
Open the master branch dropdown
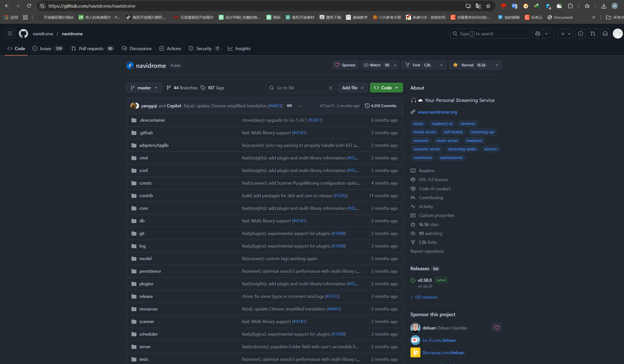pos(144,88)
